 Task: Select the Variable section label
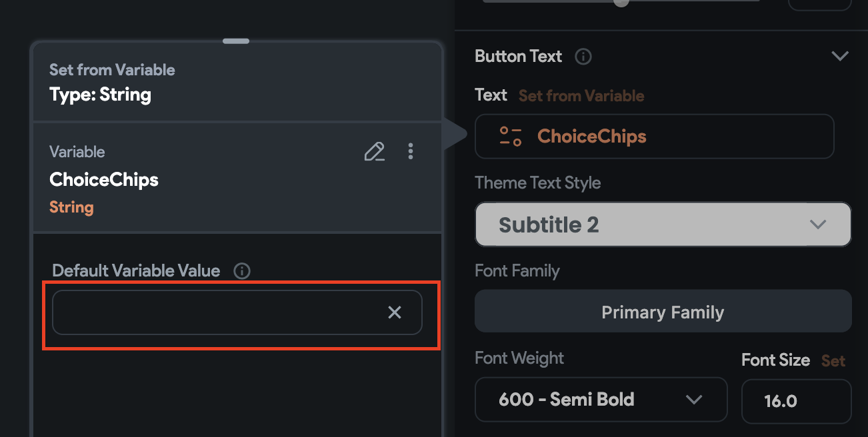(77, 152)
